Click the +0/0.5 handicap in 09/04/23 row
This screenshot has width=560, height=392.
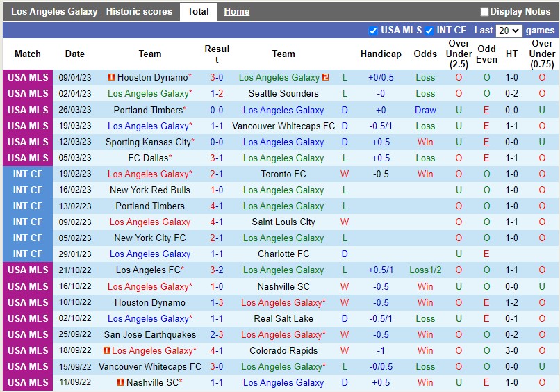point(381,77)
